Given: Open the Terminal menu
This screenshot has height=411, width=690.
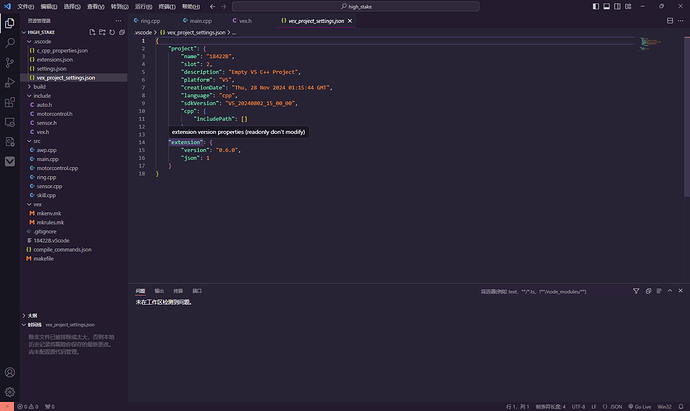Looking at the screenshot, I should click(x=167, y=7).
